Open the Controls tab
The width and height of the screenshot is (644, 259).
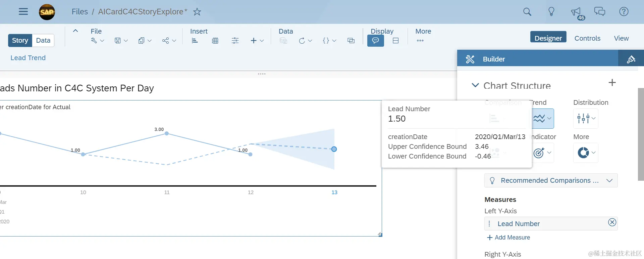point(587,38)
